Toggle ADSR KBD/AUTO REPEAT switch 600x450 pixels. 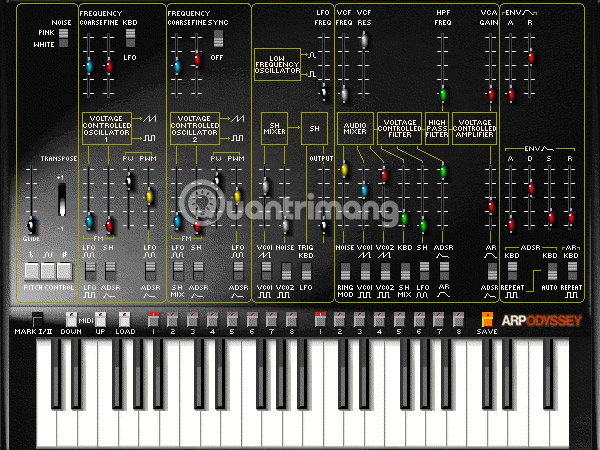[x=552, y=271]
